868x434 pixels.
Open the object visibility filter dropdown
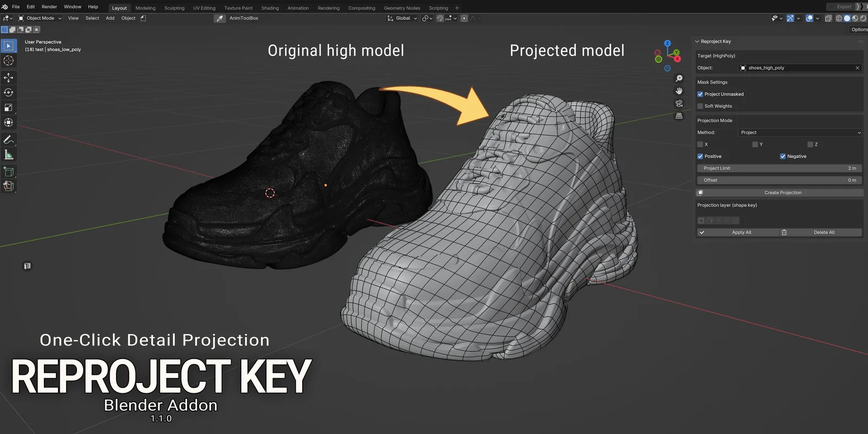coord(777,18)
